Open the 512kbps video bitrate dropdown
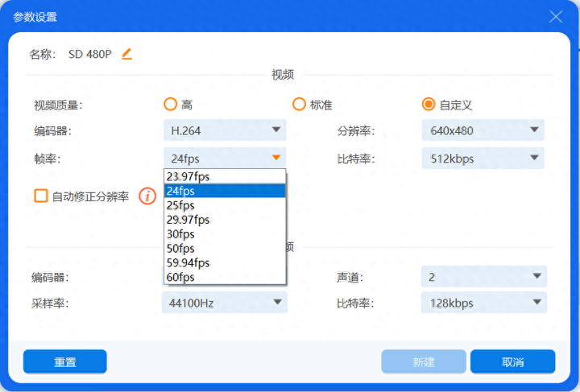Image resolution: width=580 pixels, height=392 pixels. click(x=483, y=158)
